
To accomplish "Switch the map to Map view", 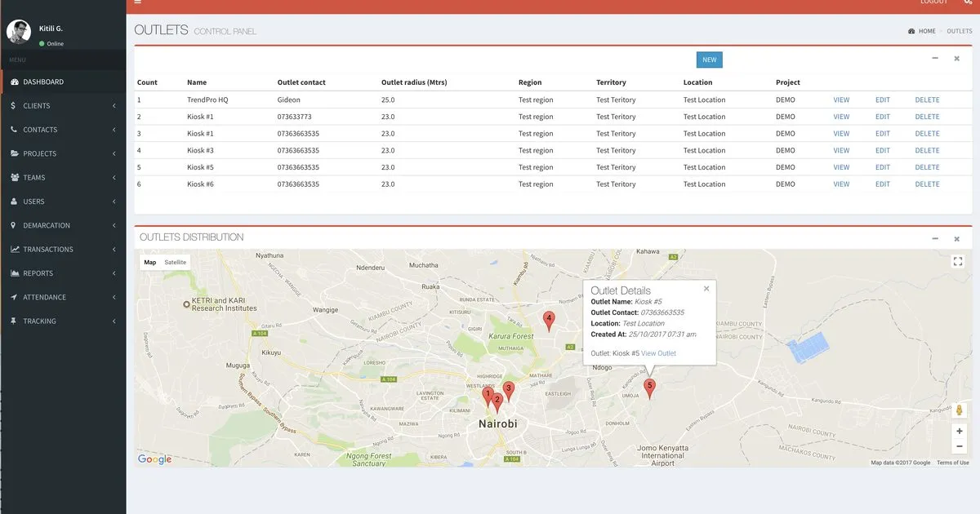I will [x=150, y=262].
